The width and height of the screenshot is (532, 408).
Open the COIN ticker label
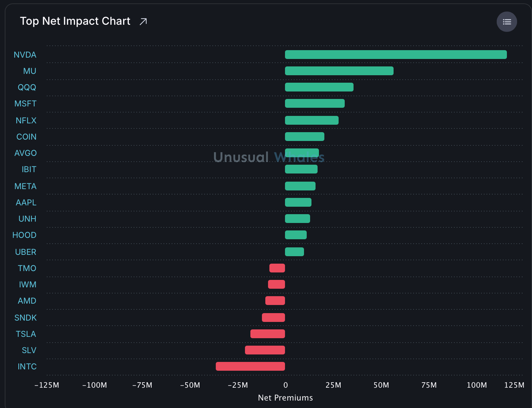26,137
